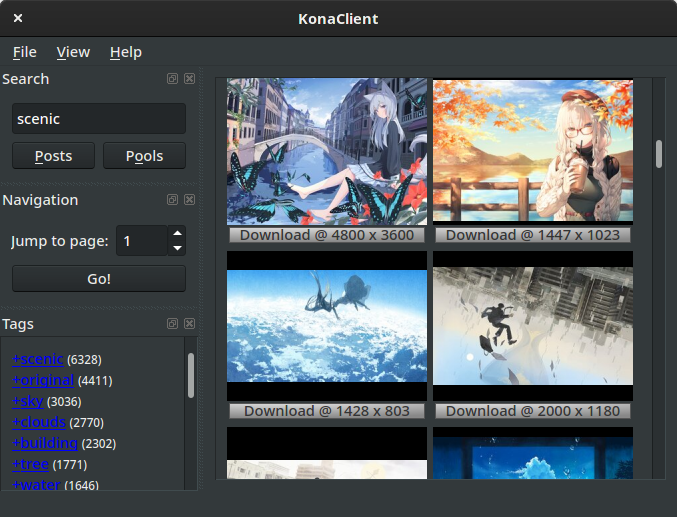Click the search text field containing scenic

[x=99, y=119]
